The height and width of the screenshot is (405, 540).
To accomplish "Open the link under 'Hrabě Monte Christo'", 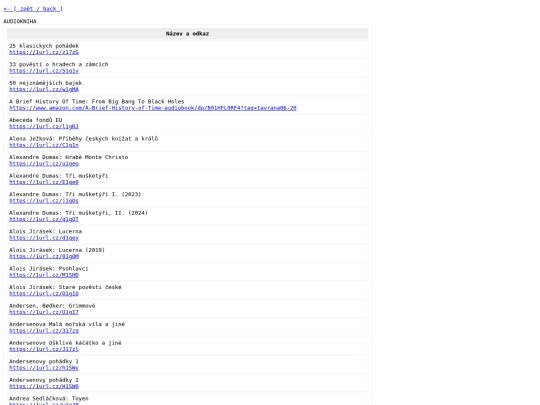I will click(x=44, y=164).
